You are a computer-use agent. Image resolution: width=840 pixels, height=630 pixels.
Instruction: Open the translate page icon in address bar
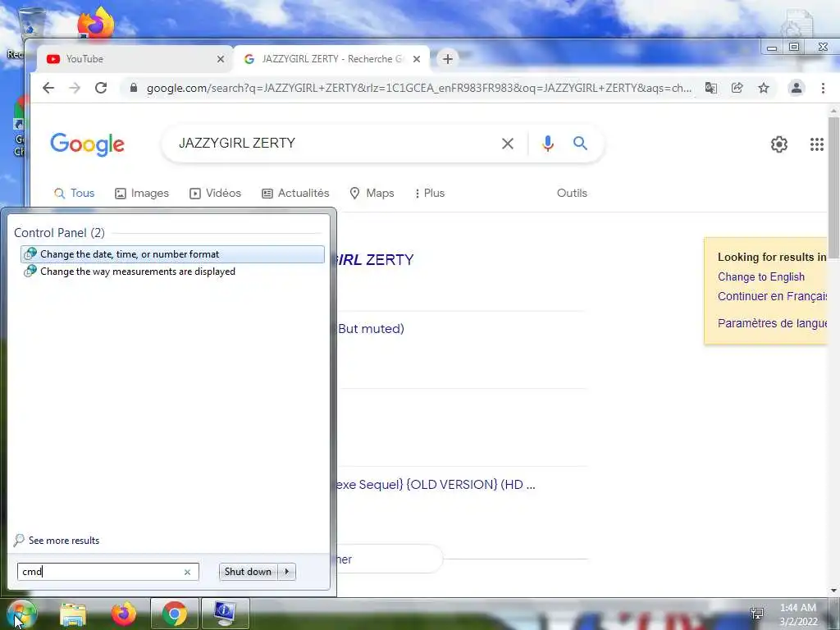[x=711, y=88]
